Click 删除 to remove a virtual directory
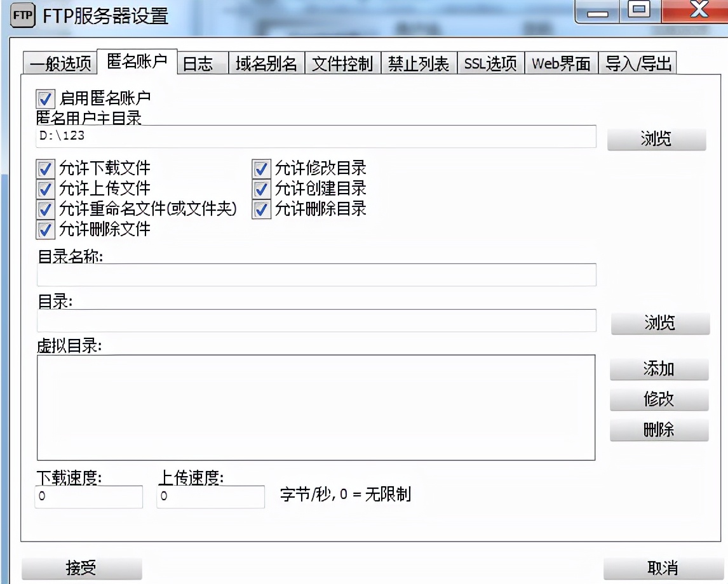 pyautogui.click(x=659, y=430)
